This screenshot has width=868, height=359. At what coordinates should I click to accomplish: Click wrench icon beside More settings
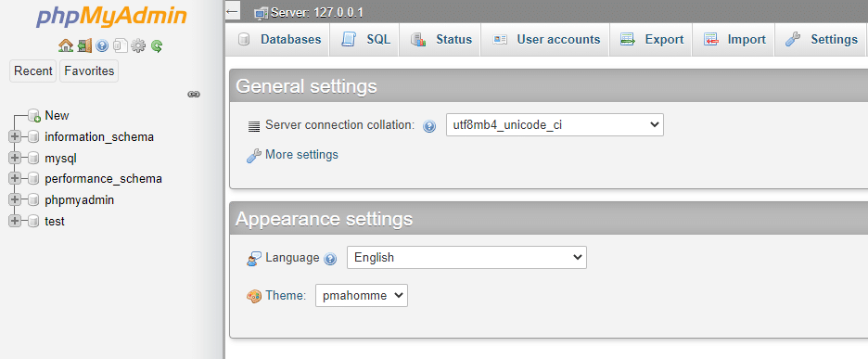coord(253,156)
